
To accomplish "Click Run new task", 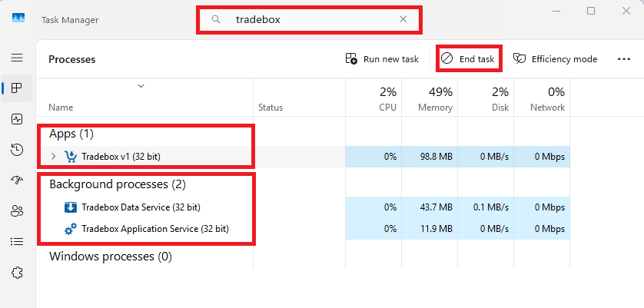I will tap(382, 59).
